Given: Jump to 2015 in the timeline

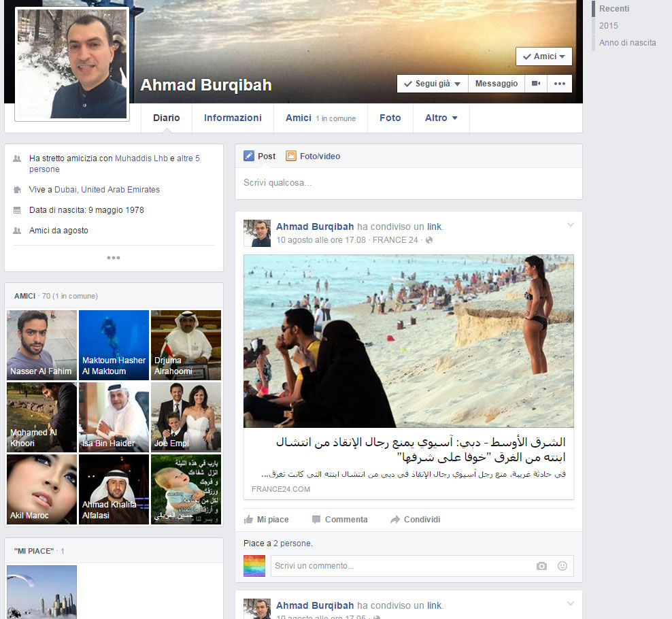Looking at the screenshot, I should pos(609,26).
